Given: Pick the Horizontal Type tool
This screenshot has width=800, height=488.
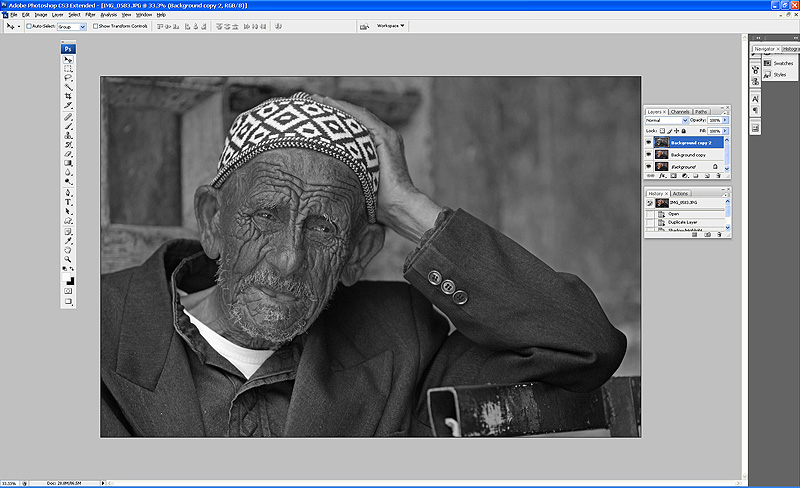Looking at the screenshot, I should tap(68, 201).
